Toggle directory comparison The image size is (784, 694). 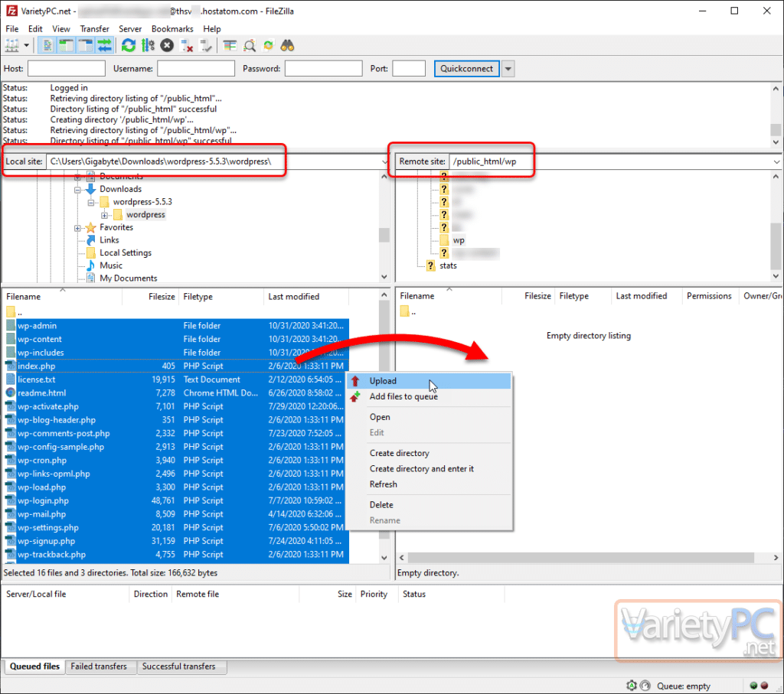[249, 46]
